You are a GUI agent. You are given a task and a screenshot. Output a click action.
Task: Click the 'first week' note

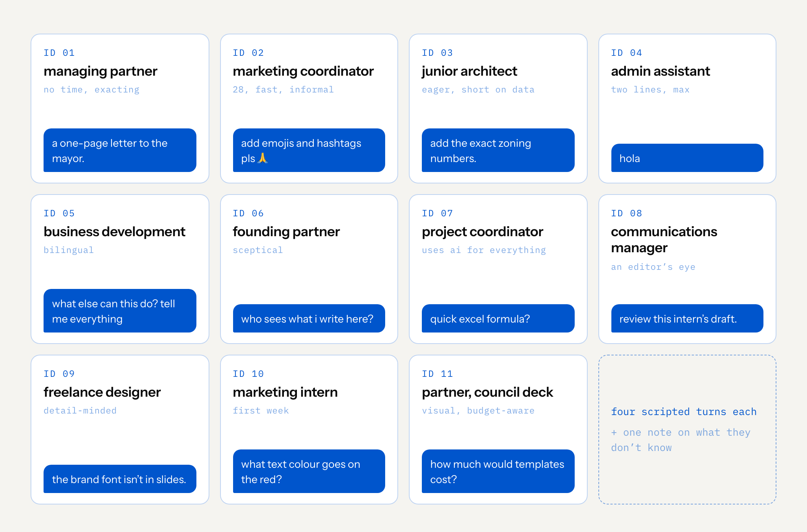261,411
